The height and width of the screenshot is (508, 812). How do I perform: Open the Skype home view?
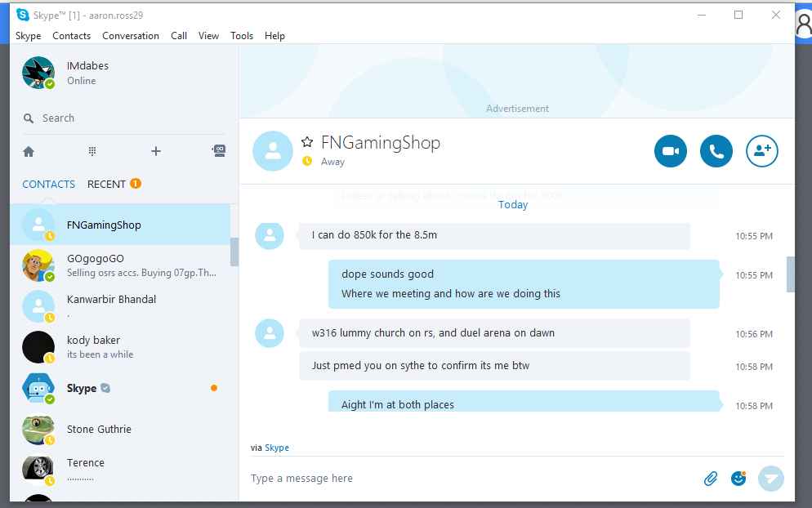point(29,151)
